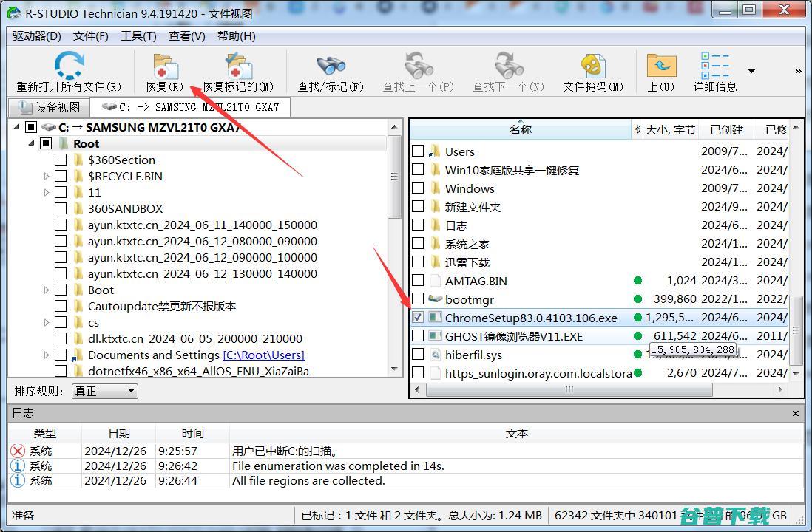812x532 pixels.
Task: Uncheck the ChromeSetup83.0.4103.106.exe checkbox
Action: (418, 318)
